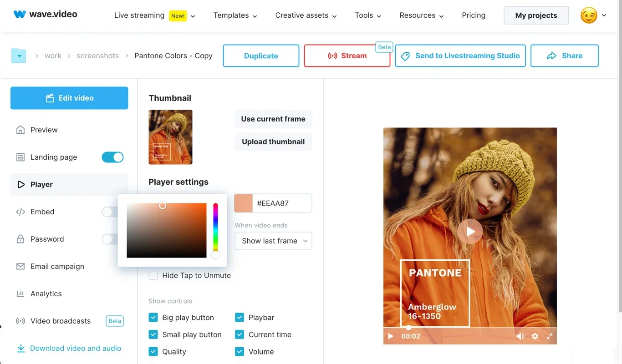The width and height of the screenshot is (622, 364).
Task: Navigate to the screenshots folder breadcrumb
Action: [98, 56]
